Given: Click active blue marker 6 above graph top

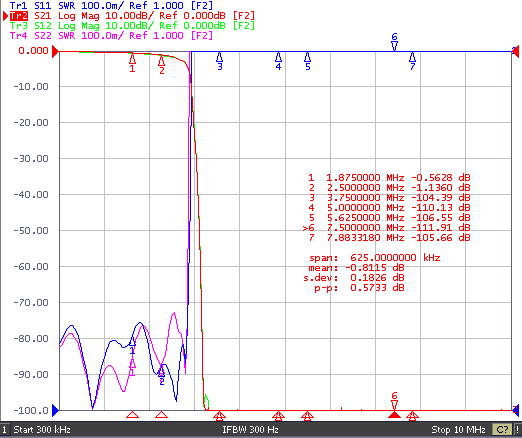Looking at the screenshot, I should coord(394,42).
